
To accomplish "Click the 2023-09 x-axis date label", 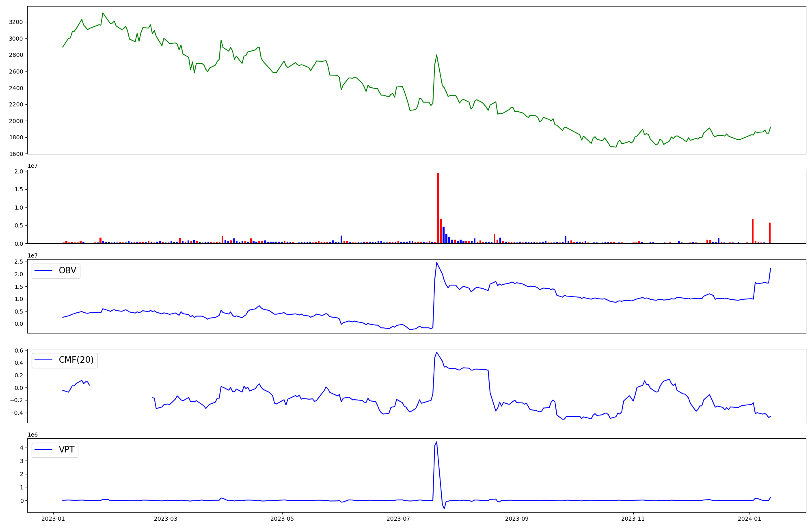I will (517, 519).
